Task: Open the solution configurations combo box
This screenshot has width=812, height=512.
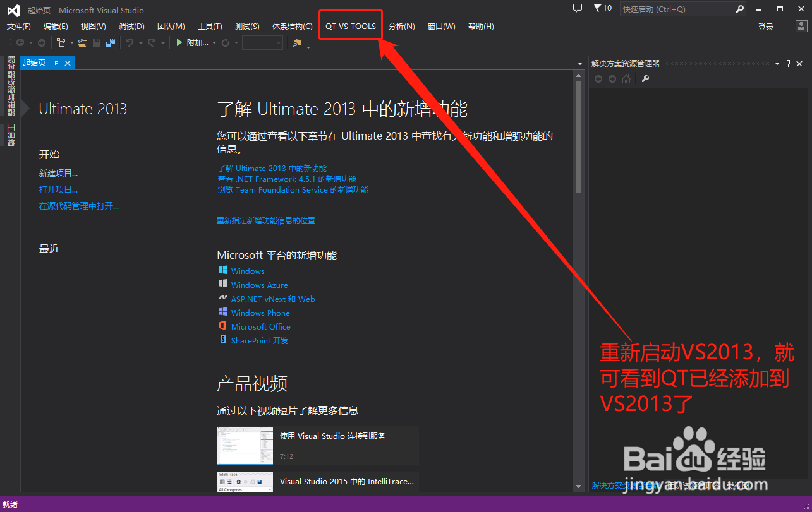Action: click(262, 44)
